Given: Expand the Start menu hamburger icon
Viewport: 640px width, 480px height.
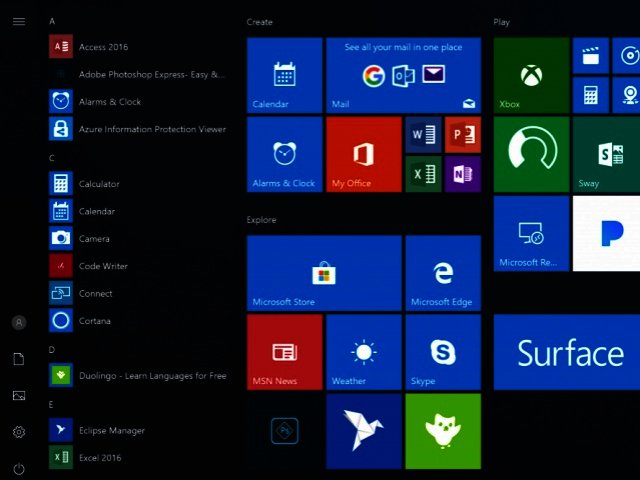Looking at the screenshot, I should [x=19, y=21].
